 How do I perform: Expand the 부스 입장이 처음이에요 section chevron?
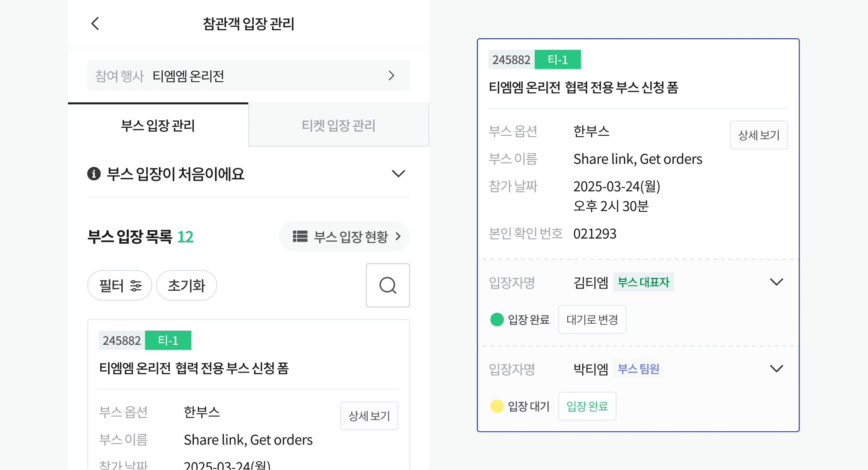click(x=398, y=174)
